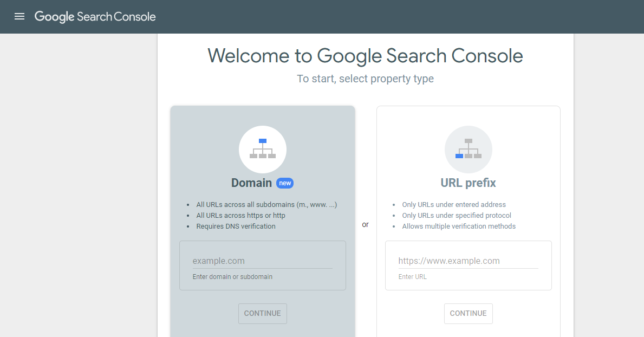Focus the example.com domain input field
This screenshot has height=337, width=644.
(x=262, y=261)
